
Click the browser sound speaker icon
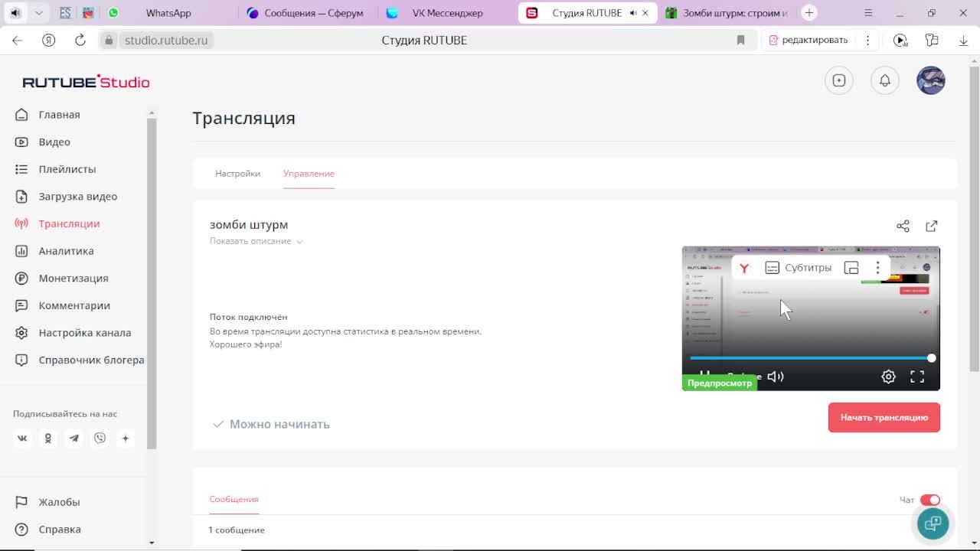[x=15, y=13]
